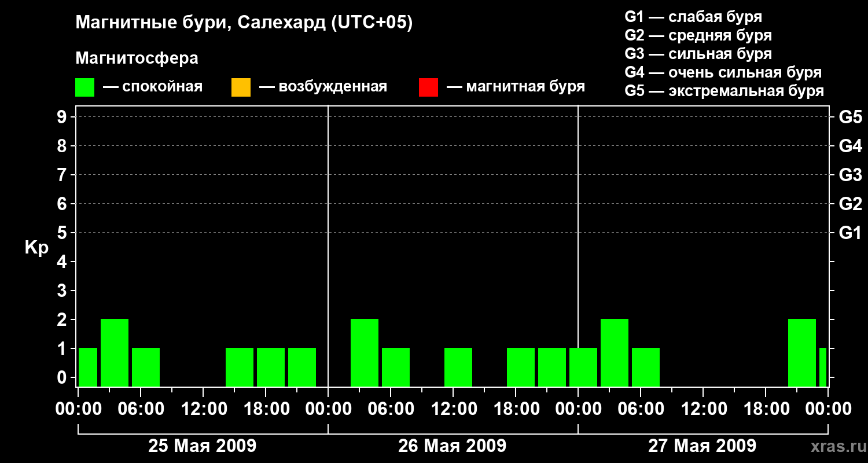
Task: Select the Kp 1 bar just after 18:00, 25 May
Action: point(271,367)
